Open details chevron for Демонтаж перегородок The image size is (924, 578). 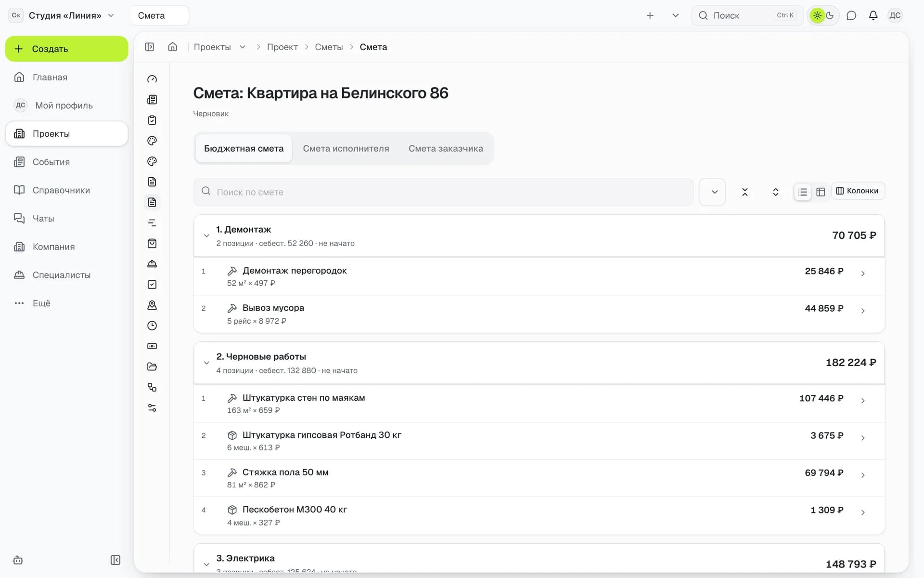click(863, 274)
